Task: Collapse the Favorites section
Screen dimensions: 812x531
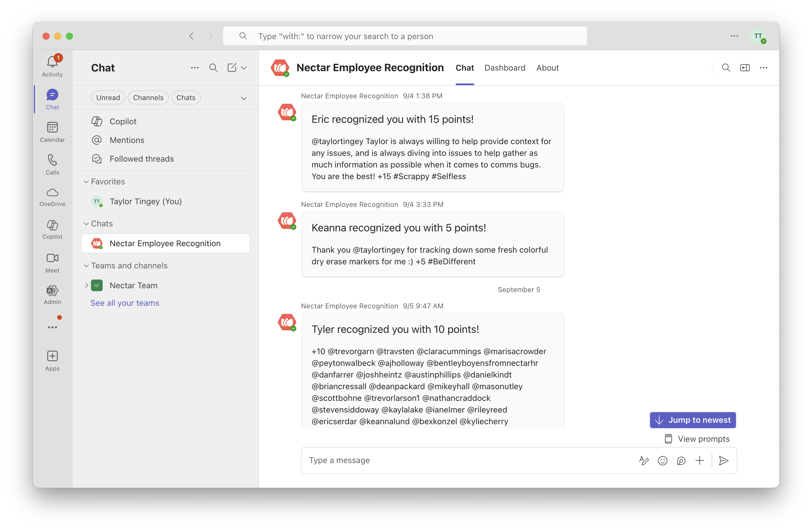Action: [x=86, y=181]
